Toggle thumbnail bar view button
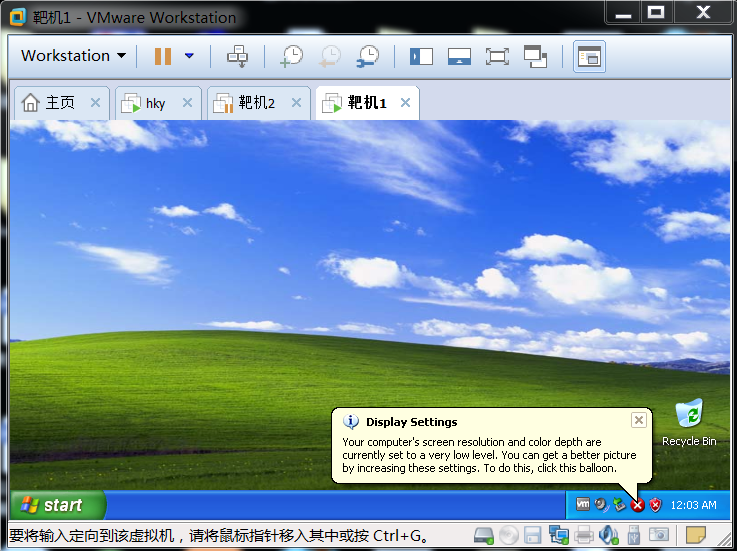 pos(589,57)
